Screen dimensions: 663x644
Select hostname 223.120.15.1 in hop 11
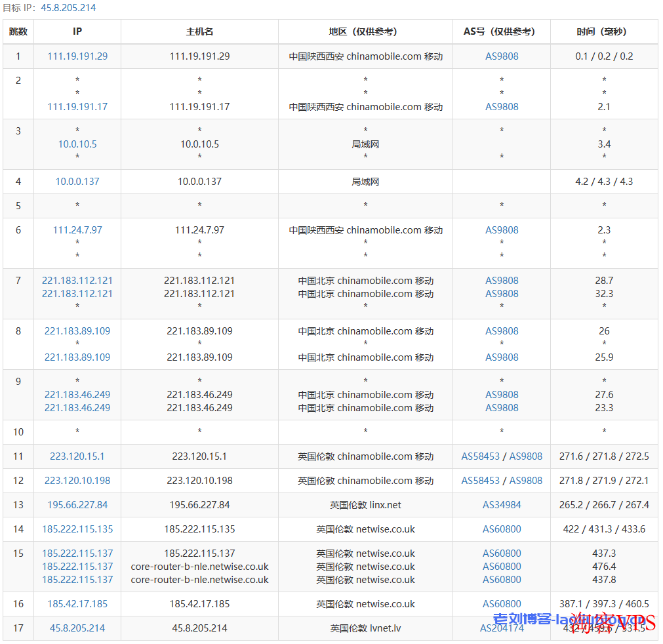point(199,456)
